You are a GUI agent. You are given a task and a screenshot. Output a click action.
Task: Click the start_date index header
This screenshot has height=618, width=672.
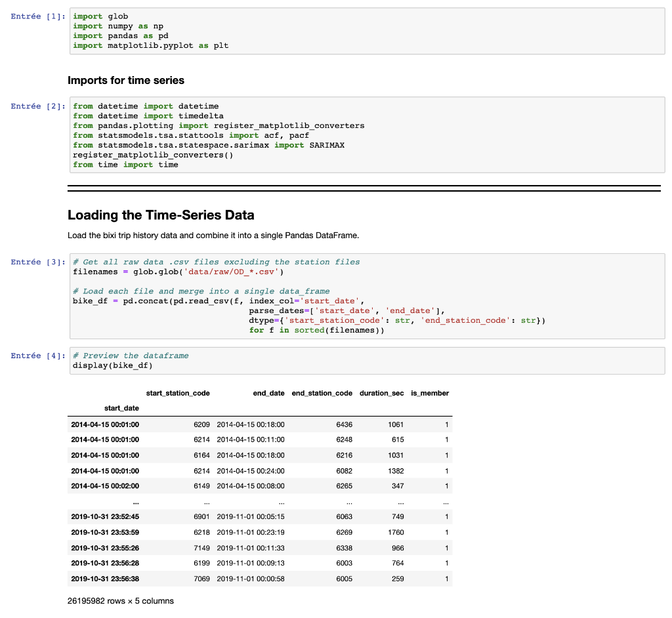coord(121,408)
